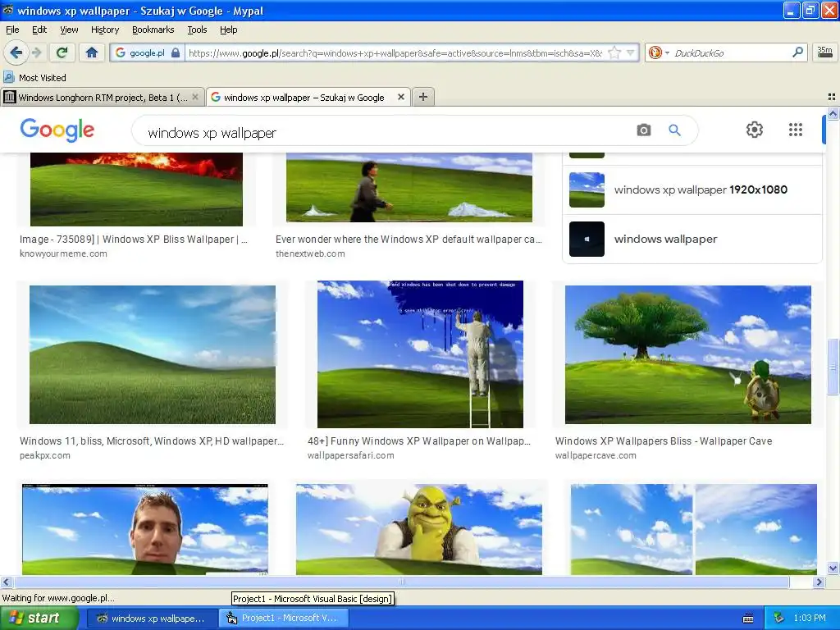Image resolution: width=840 pixels, height=630 pixels.
Task: Open the Windows Start menu
Action: 39,619
